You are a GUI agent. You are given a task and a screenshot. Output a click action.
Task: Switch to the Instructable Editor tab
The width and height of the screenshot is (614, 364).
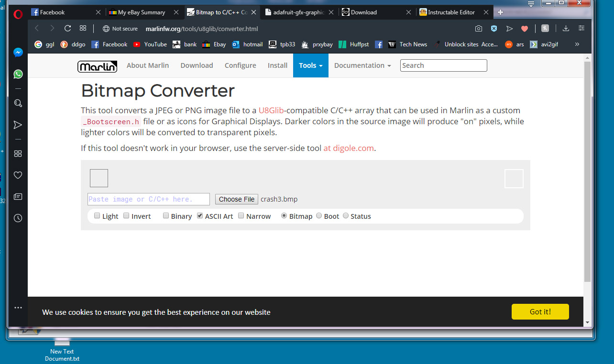[x=455, y=12]
